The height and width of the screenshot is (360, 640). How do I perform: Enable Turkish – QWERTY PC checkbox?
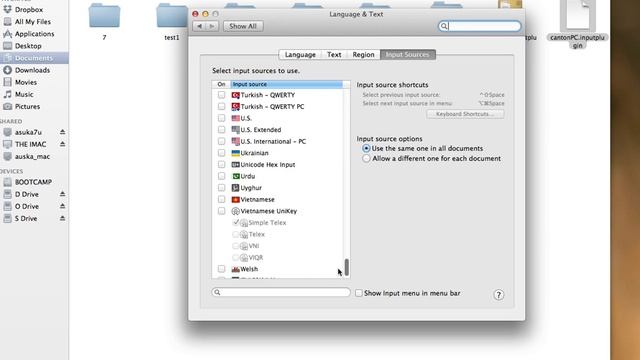[x=221, y=107]
